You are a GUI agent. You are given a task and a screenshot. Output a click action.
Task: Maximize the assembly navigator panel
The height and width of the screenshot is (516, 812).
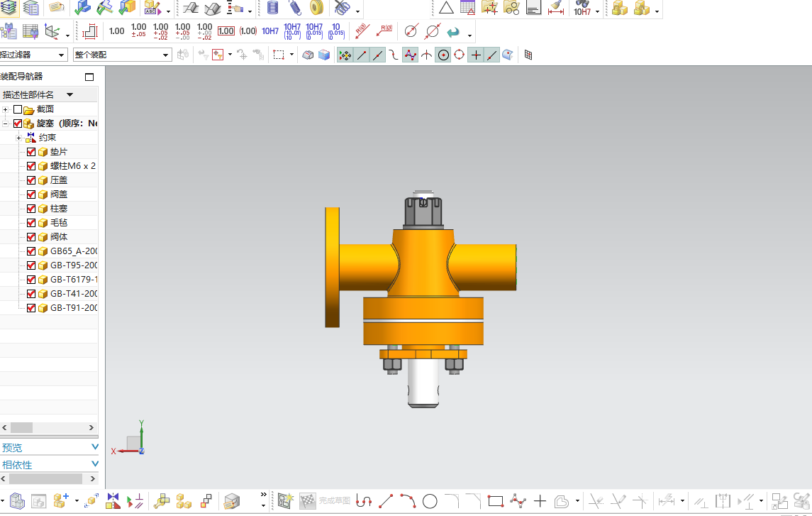[x=89, y=77]
